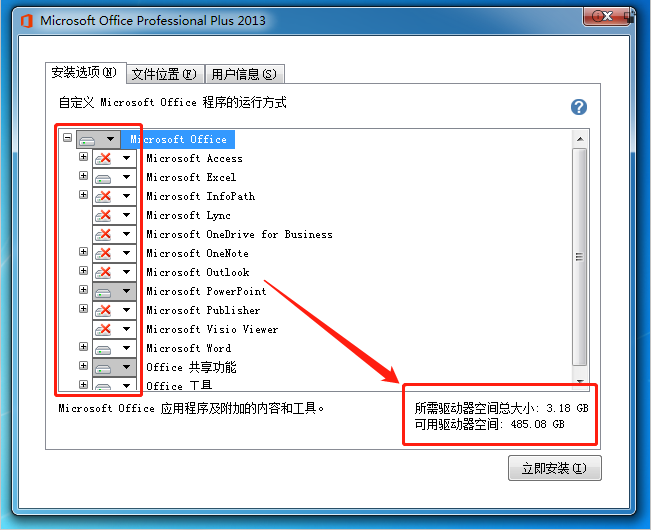Open install-state dropdown for Microsoft PowerPoint

point(115,291)
